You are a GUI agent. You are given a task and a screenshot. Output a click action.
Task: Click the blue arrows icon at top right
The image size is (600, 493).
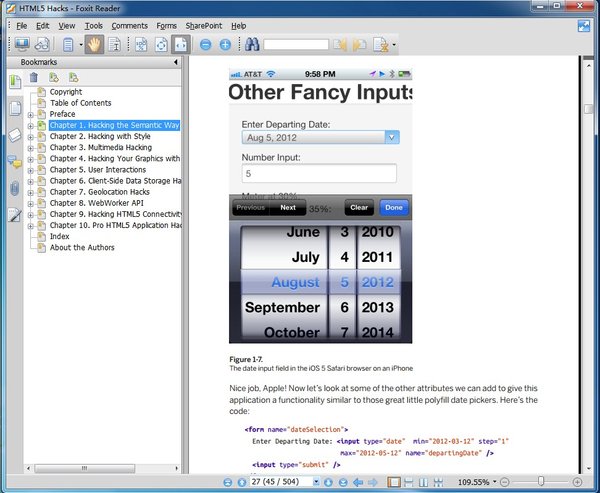(x=584, y=26)
